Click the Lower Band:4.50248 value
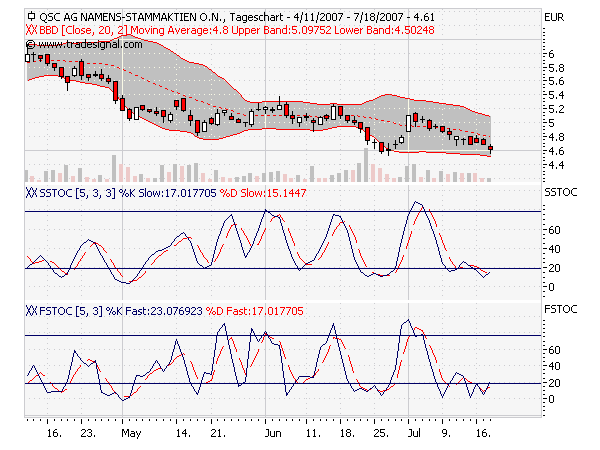Screen dimensions: 600x450 click(x=384, y=30)
